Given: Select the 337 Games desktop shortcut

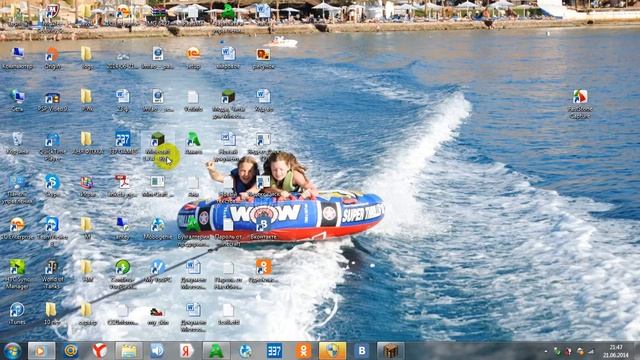Looking at the screenshot, I should [x=123, y=143].
